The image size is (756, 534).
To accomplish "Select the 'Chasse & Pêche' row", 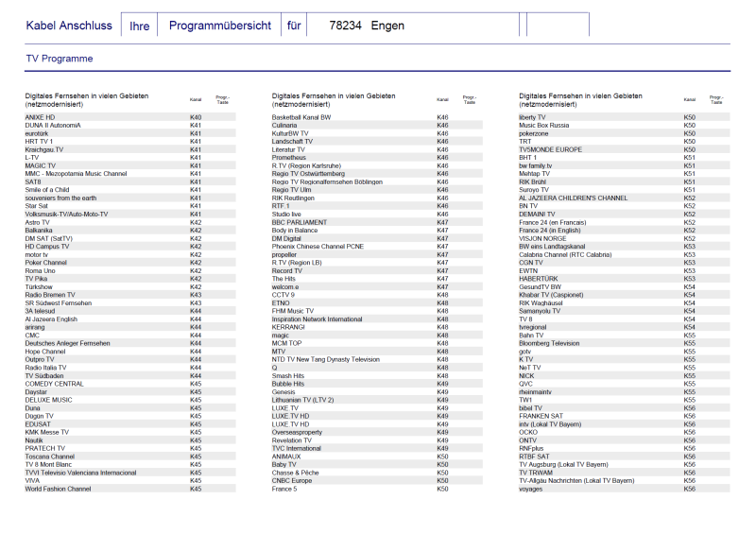I will tap(377, 473).
